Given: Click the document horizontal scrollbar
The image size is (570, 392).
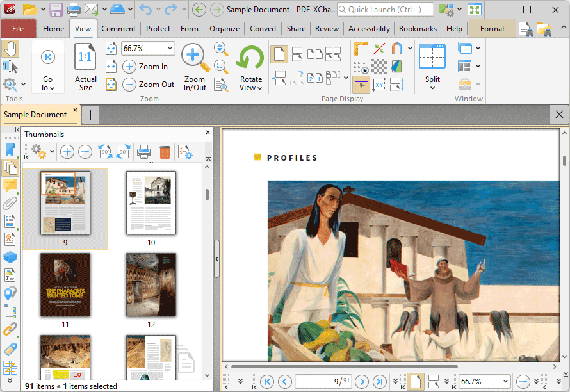Looking at the screenshot, I should tap(344, 366).
